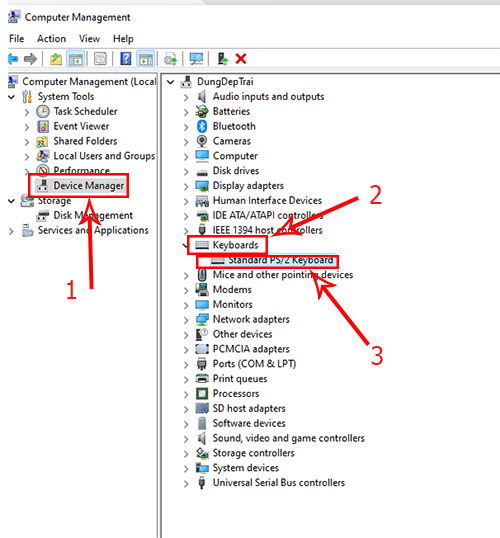Select Standard PS/2 Keyboard device
500x538 pixels.
[x=281, y=260]
